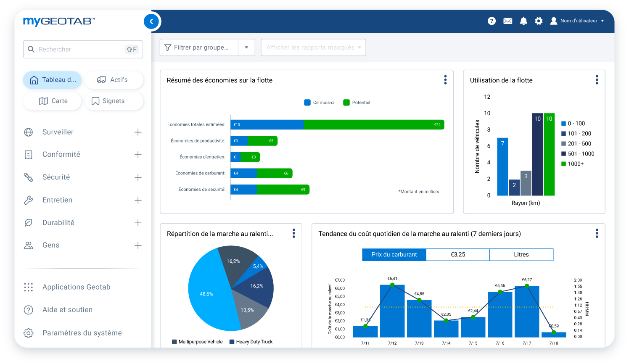This screenshot has height=364, width=629.
Task: Switch to the 'Litres' tab
Action: 521,254
